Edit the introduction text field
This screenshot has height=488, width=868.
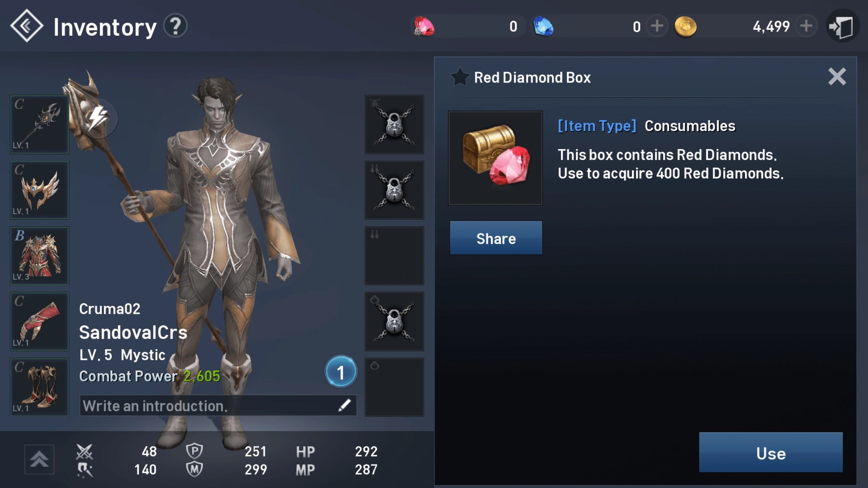[218, 405]
